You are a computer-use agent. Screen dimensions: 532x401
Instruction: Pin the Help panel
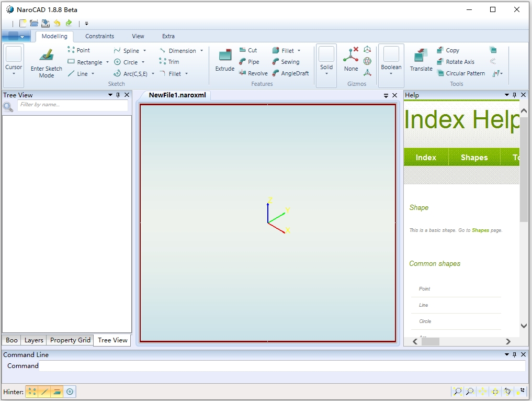514,95
